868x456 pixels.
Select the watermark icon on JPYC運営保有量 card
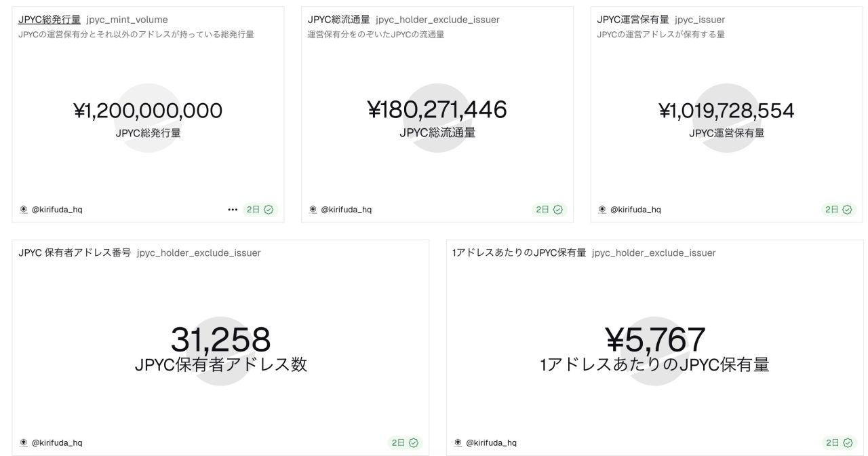(x=602, y=209)
